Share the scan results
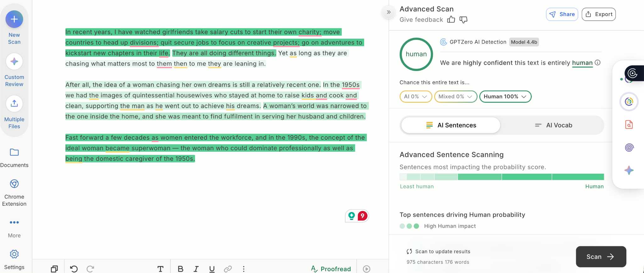The height and width of the screenshot is (273, 644). coord(562,14)
